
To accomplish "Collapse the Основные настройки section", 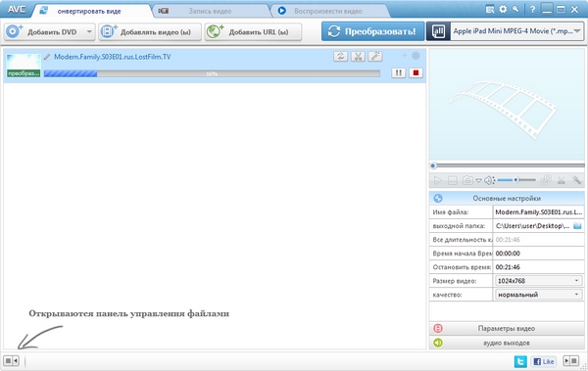I will click(x=507, y=199).
